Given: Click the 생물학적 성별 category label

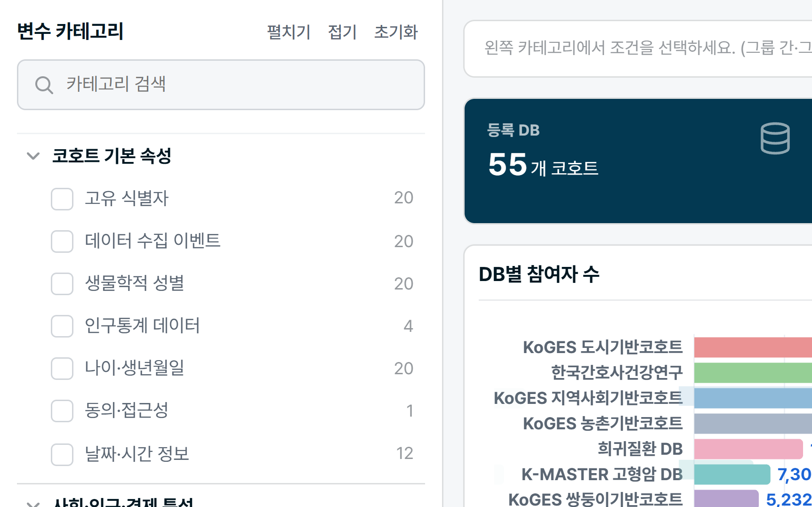Looking at the screenshot, I should point(134,283).
